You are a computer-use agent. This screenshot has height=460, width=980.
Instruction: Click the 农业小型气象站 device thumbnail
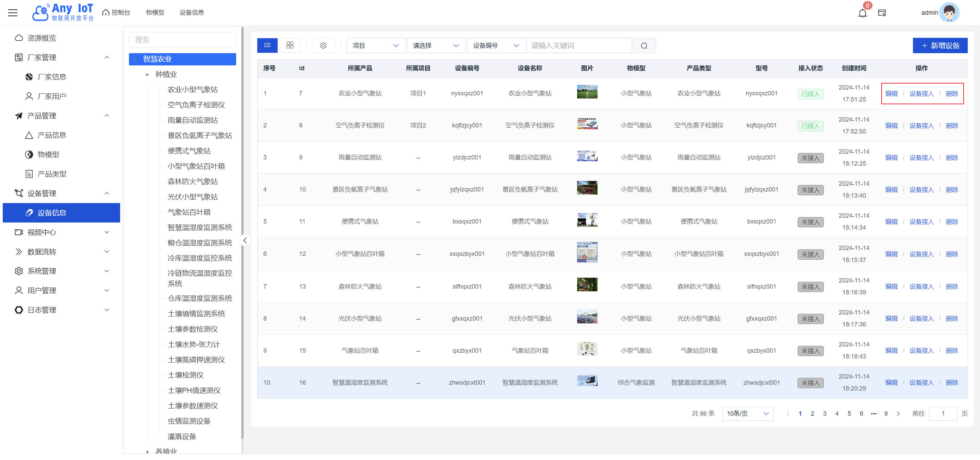[587, 92]
